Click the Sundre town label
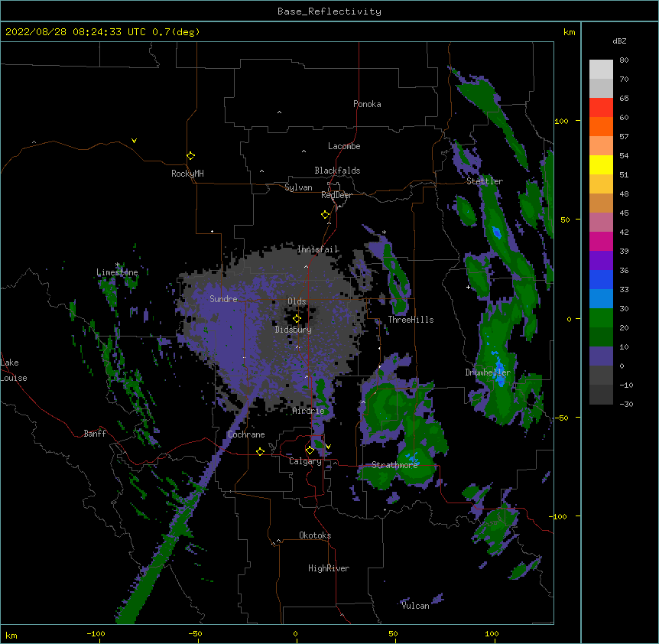659x644 pixels. [x=223, y=299]
